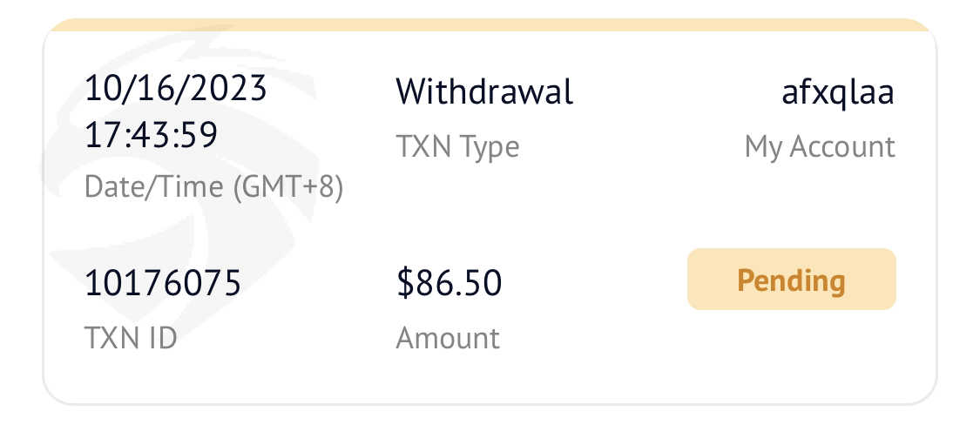Click the yellow strip atop the card
This screenshot has height=425, width=980.
pyautogui.click(x=490, y=25)
